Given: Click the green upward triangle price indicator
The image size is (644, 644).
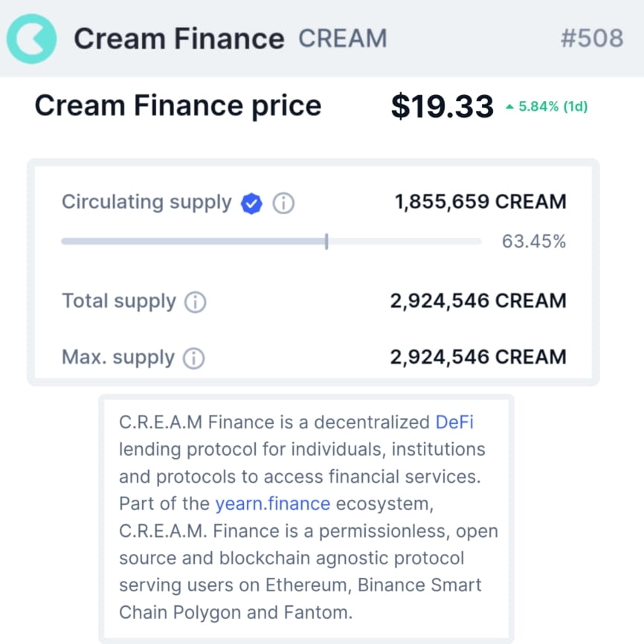Looking at the screenshot, I should coord(512,106).
